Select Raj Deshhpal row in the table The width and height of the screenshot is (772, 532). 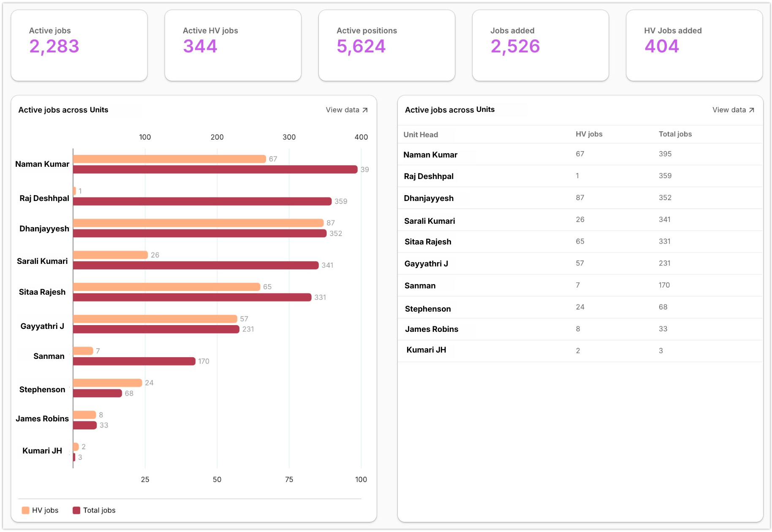580,176
